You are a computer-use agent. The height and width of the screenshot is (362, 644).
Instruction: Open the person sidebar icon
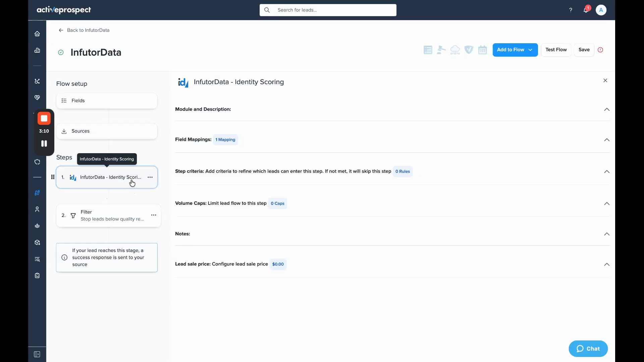coord(37,209)
